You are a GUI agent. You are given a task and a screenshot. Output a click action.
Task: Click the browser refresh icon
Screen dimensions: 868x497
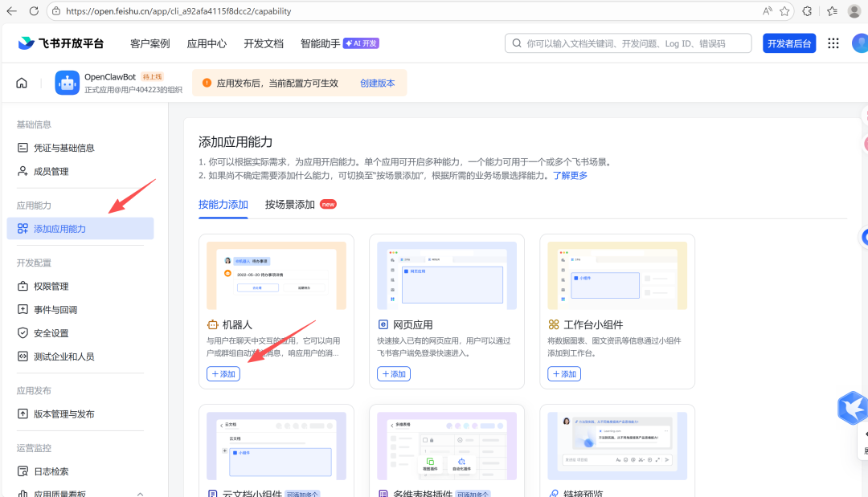(34, 11)
